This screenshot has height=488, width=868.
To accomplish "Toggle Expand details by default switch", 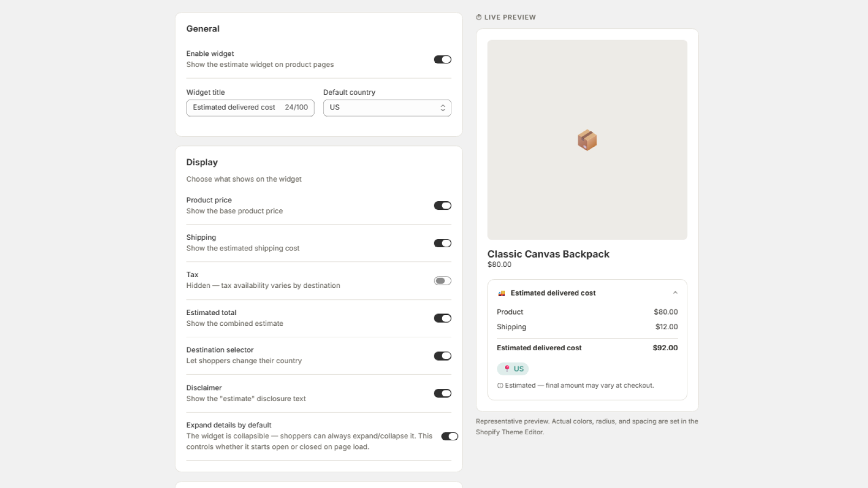I will point(450,436).
